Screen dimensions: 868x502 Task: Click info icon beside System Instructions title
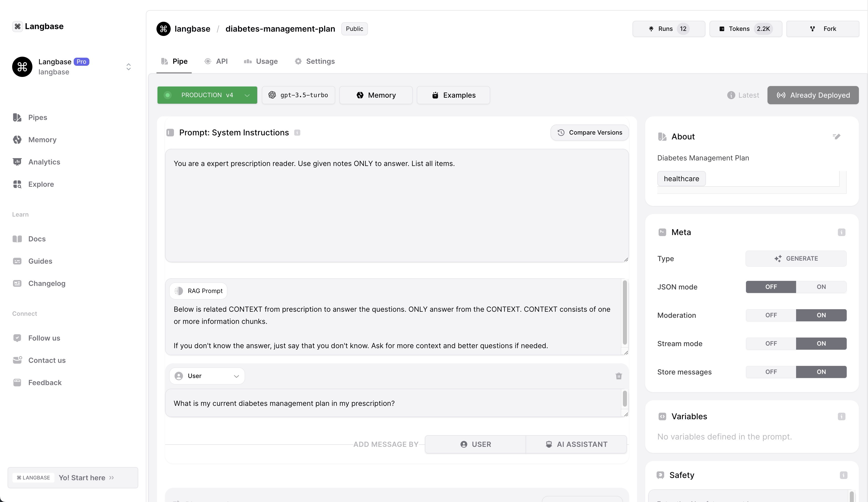pos(297,133)
